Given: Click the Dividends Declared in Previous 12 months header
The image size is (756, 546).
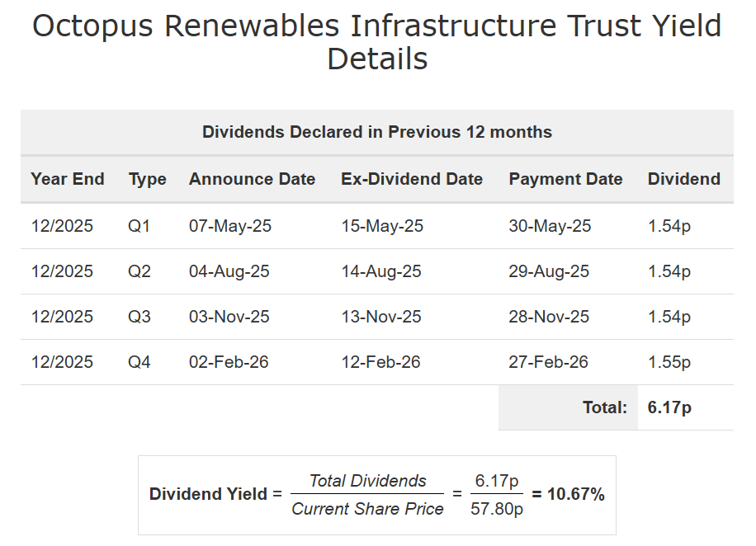Looking at the screenshot, I should click(x=377, y=132).
